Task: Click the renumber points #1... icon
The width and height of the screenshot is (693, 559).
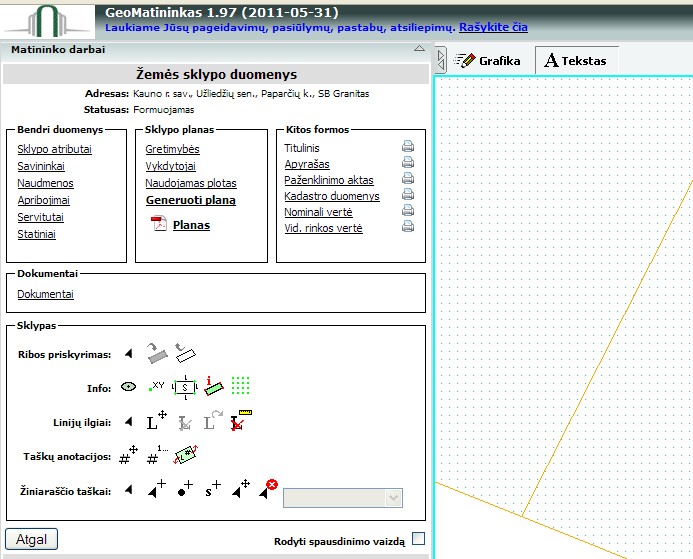Action: (157, 455)
